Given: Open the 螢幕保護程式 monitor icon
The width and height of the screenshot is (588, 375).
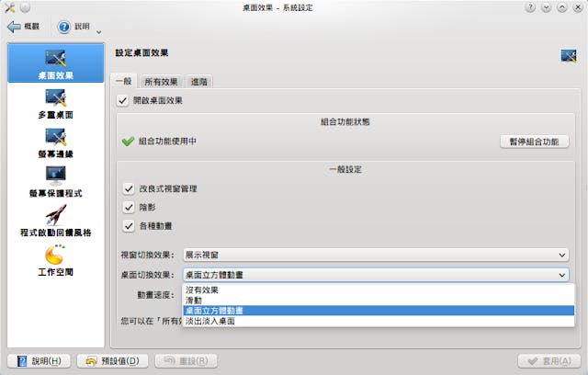Looking at the screenshot, I should click(x=56, y=176).
